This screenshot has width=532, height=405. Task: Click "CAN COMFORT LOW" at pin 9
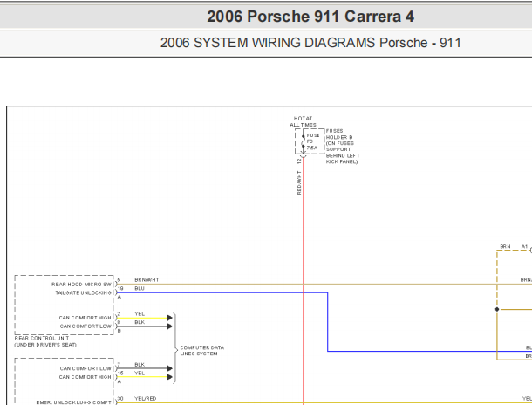click(85, 326)
